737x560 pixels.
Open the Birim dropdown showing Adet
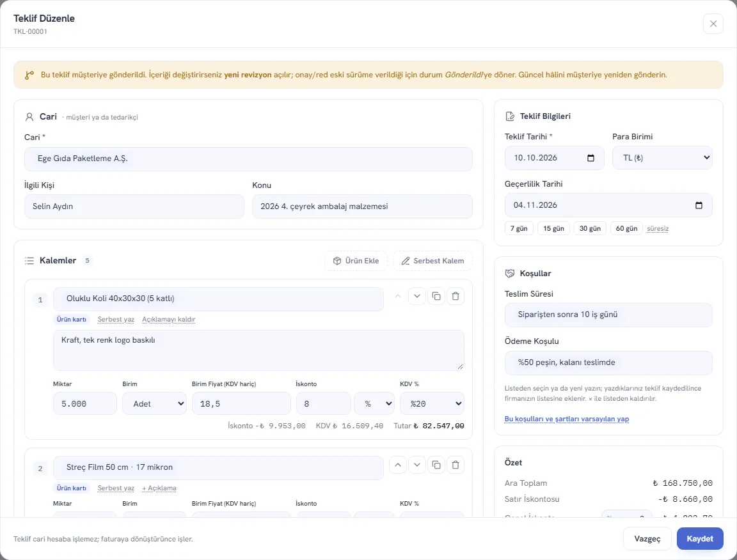154,403
